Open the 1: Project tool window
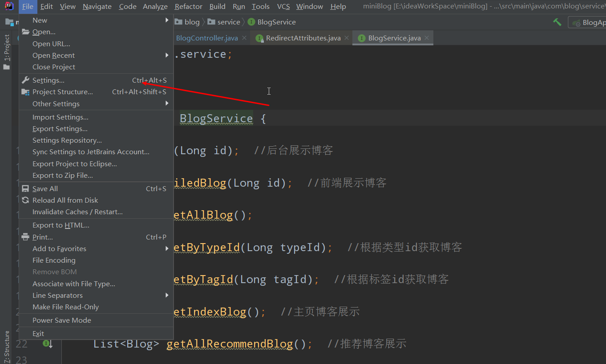The height and width of the screenshot is (364, 606). click(x=7, y=52)
